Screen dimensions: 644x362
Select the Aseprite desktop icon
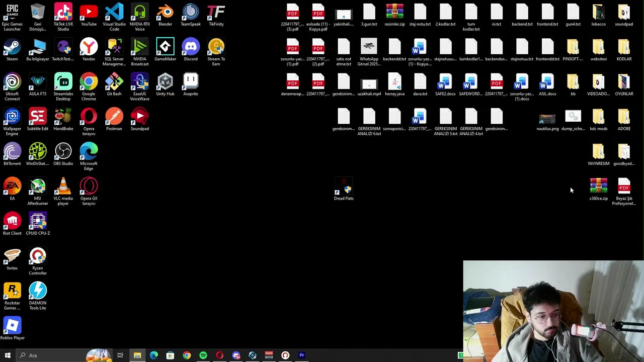(x=191, y=84)
